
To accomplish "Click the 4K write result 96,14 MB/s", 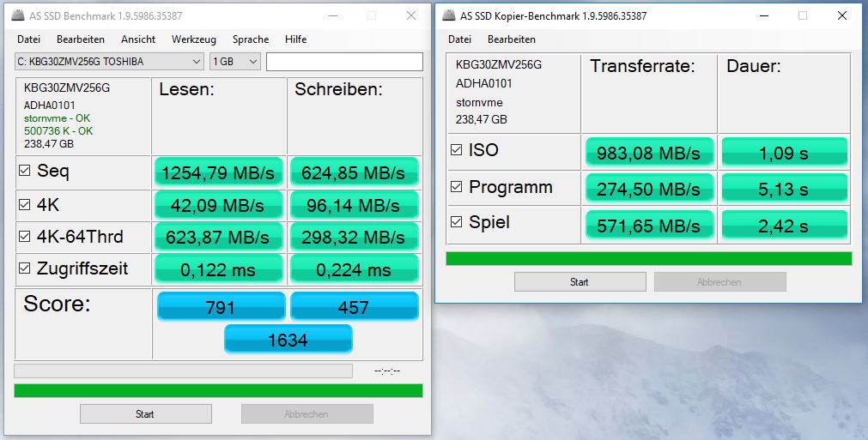I will (354, 205).
